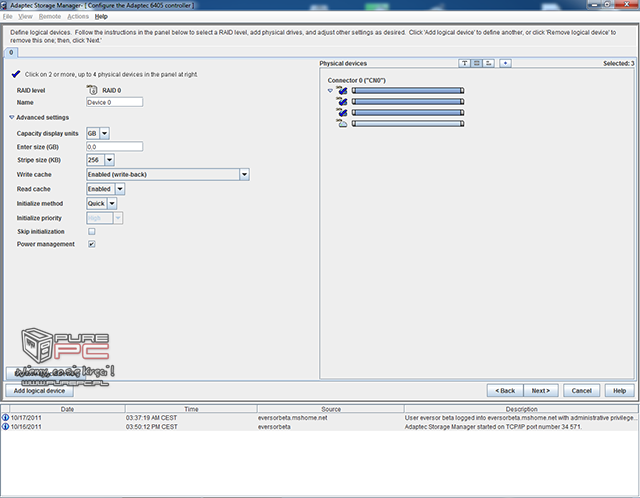Click the 'Adaptec Storage Manager started' description
This screenshot has width=640, height=498.
click(493, 427)
